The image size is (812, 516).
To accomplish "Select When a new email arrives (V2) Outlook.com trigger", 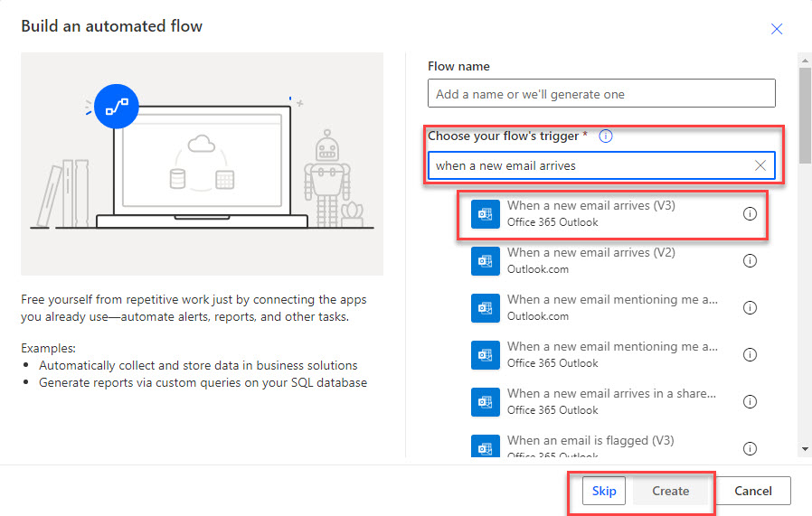I will (591, 261).
